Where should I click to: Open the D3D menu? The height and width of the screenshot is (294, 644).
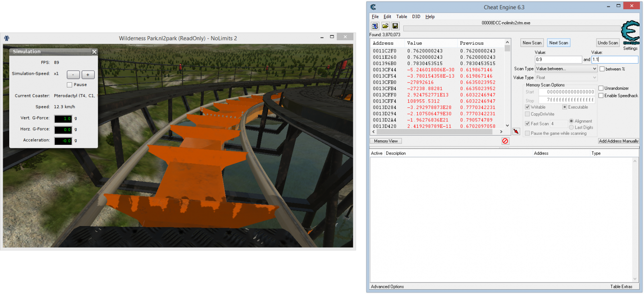coord(416,16)
